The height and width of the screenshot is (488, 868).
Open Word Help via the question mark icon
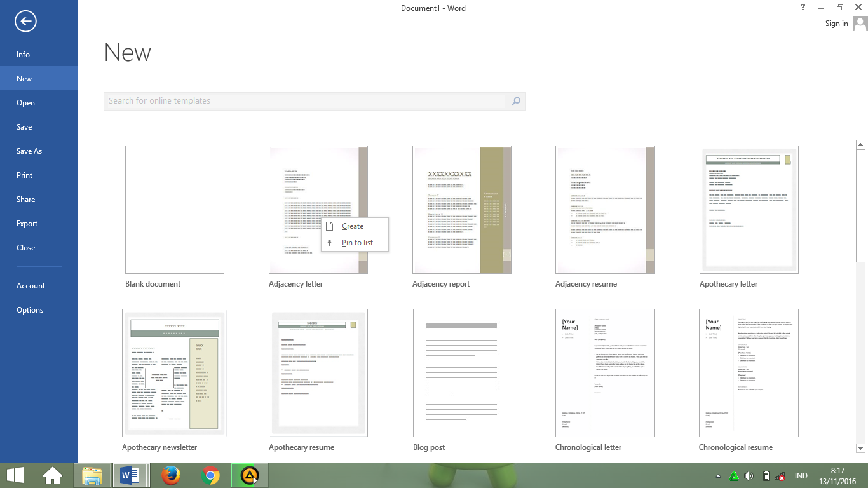pos(802,7)
